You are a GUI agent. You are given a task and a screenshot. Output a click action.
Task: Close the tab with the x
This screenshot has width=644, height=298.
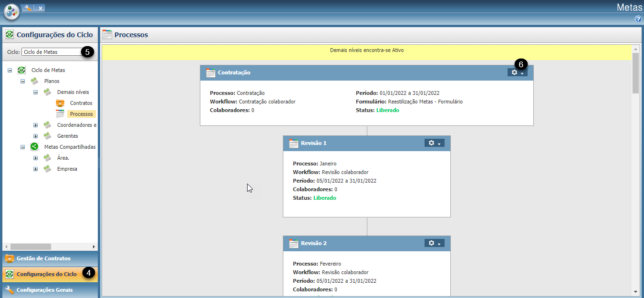coord(41,8)
